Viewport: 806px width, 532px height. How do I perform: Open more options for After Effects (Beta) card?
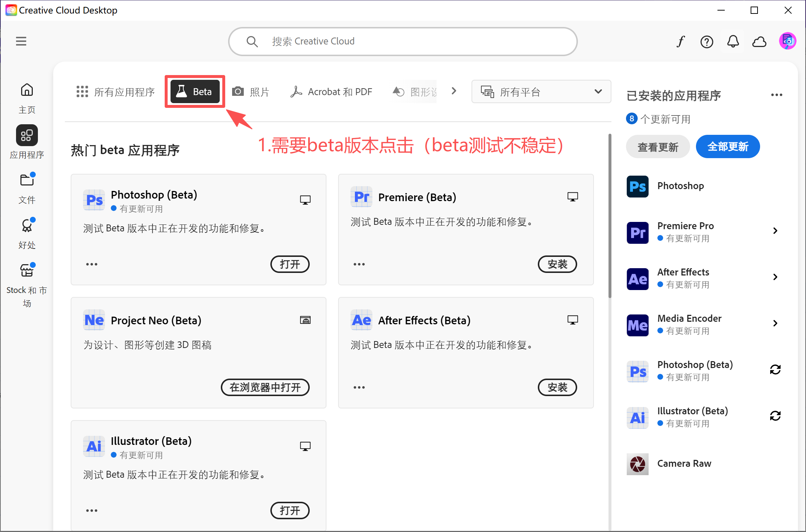pos(359,387)
